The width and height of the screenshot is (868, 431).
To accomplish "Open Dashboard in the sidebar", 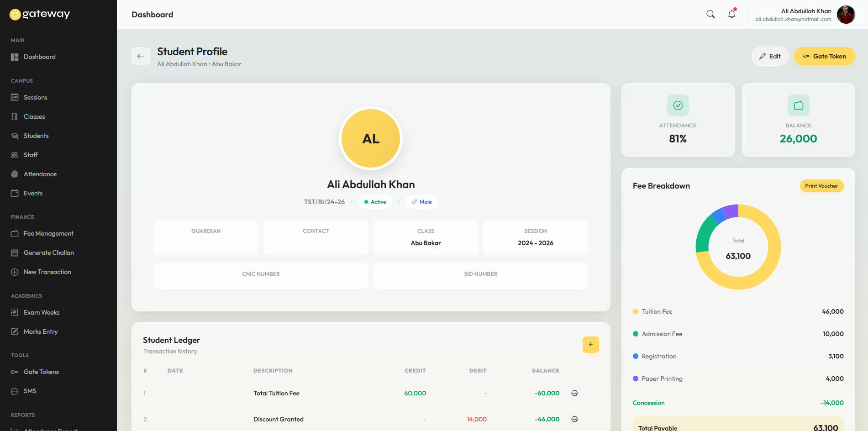I will coord(40,57).
